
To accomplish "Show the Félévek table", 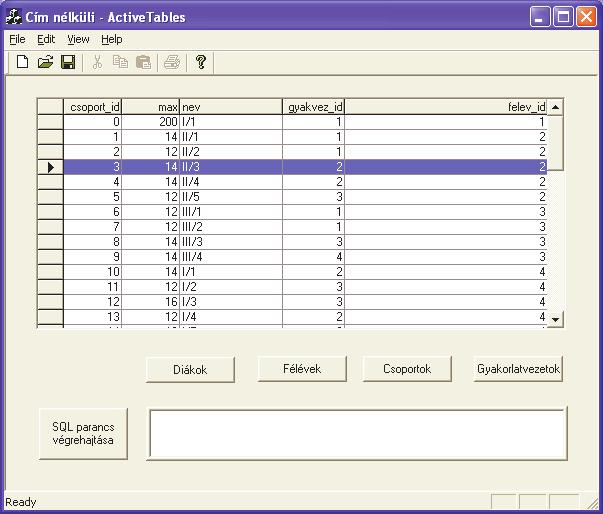I will click(302, 369).
